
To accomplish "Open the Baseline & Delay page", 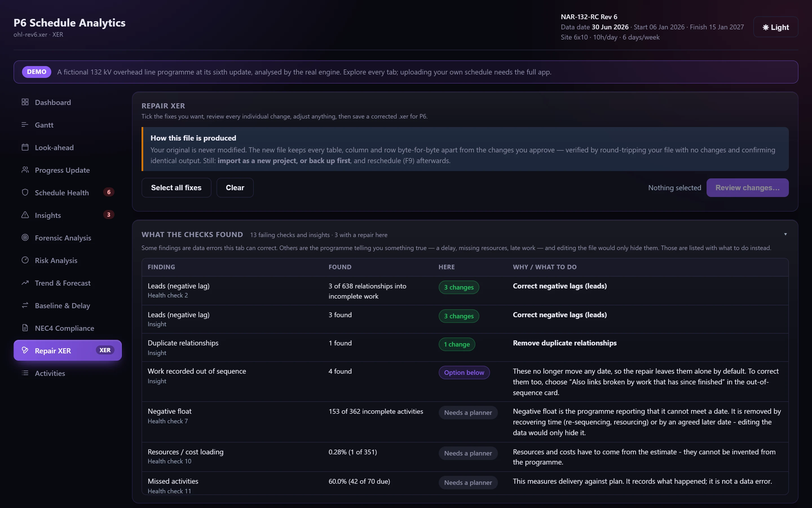I will tap(67, 305).
